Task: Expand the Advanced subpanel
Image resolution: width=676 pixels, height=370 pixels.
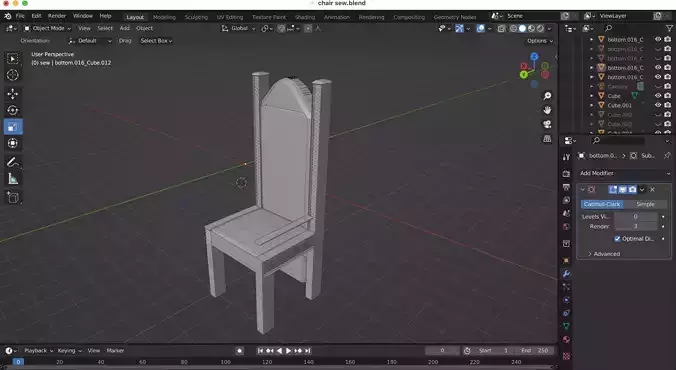Action: (x=604, y=254)
